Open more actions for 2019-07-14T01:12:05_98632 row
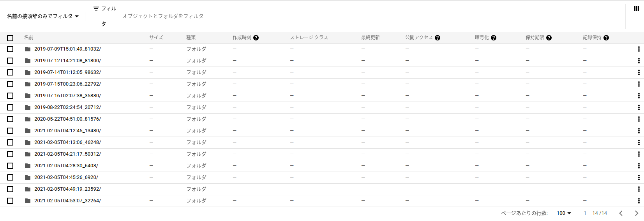Viewport: 644px width, 221px height. [x=639, y=72]
